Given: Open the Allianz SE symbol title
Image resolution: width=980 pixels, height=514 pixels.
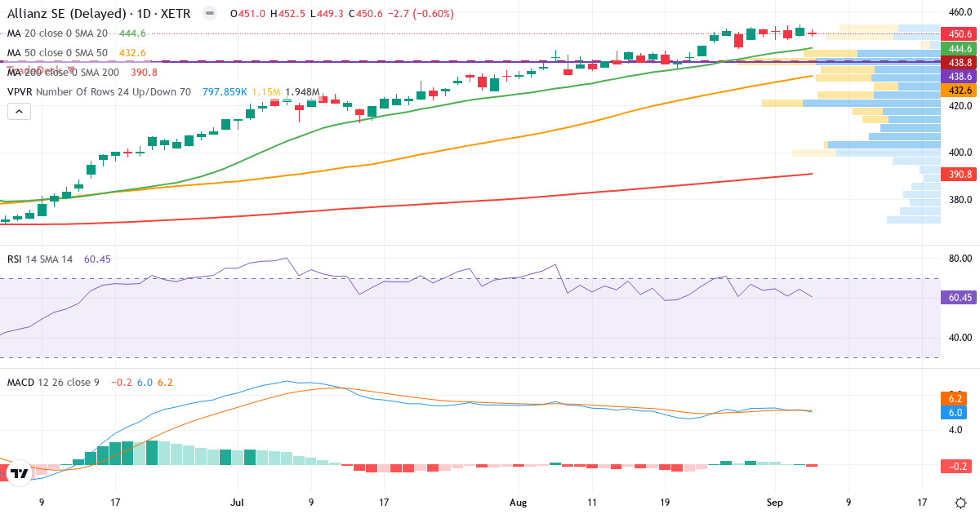Looking at the screenshot, I should pyautogui.click(x=100, y=14).
